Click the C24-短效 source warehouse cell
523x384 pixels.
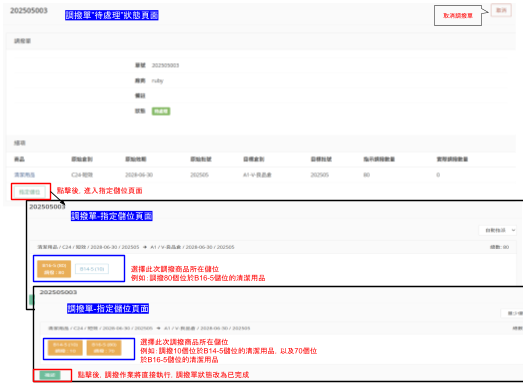(x=82, y=175)
